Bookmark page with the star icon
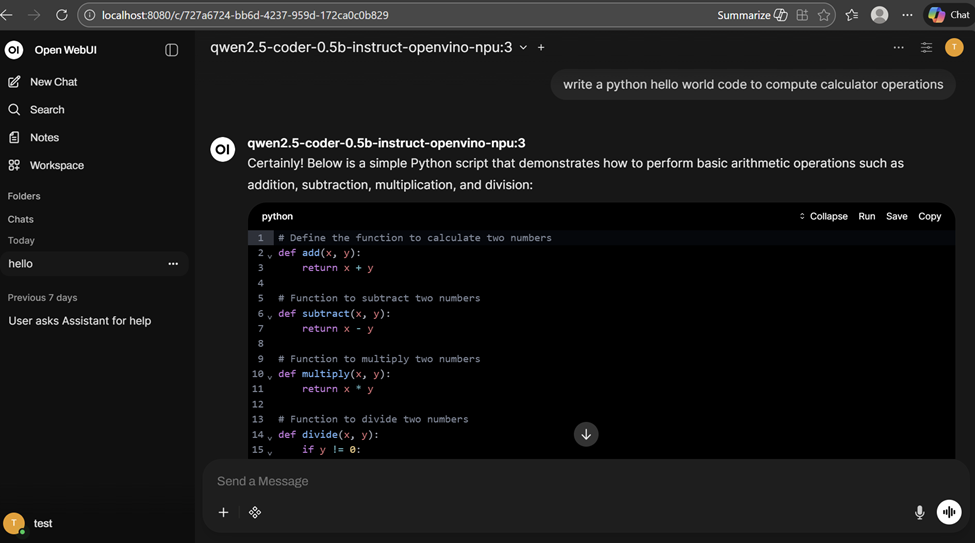 click(x=824, y=15)
